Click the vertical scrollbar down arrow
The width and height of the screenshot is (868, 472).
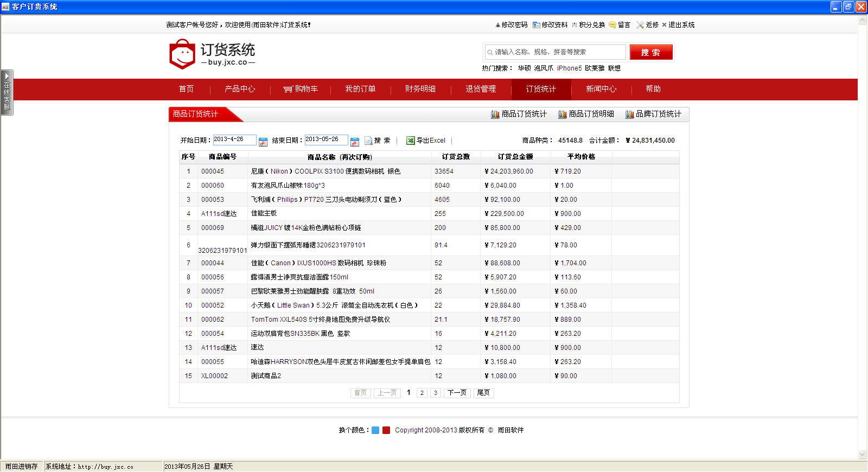(x=863, y=455)
